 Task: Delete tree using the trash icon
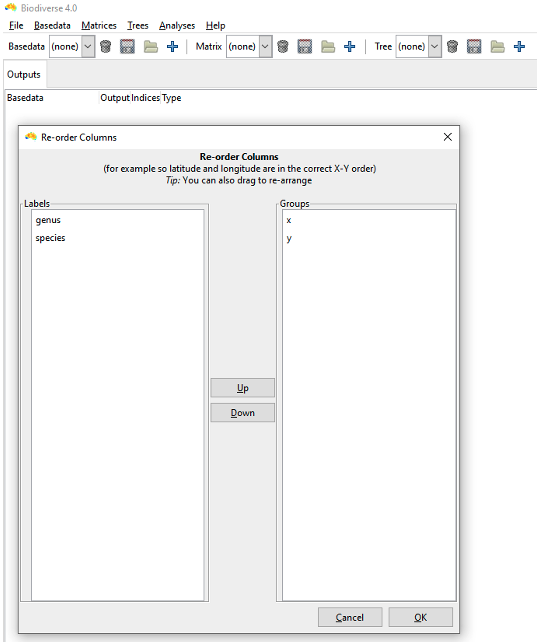coord(452,46)
